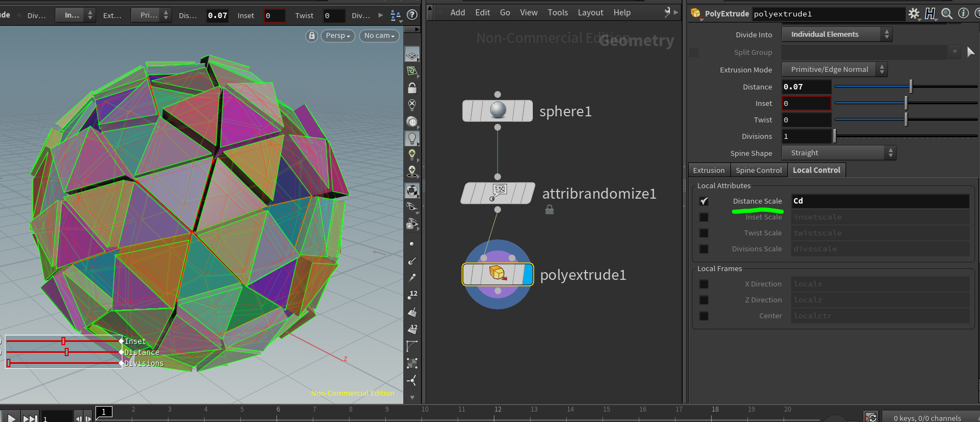This screenshot has height=422, width=980.
Task: Toggle the reference plane grid icon in the viewport sidebar
Action: [x=412, y=55]
